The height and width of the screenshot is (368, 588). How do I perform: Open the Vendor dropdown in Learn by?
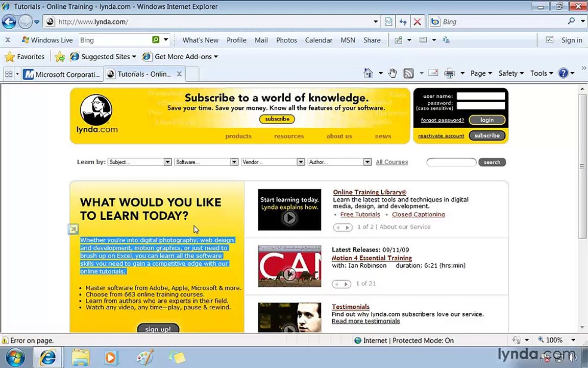click(x=273, y=162)
